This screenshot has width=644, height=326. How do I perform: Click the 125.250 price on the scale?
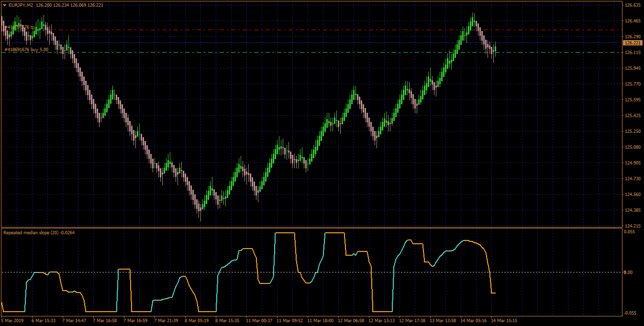[633, 131]
